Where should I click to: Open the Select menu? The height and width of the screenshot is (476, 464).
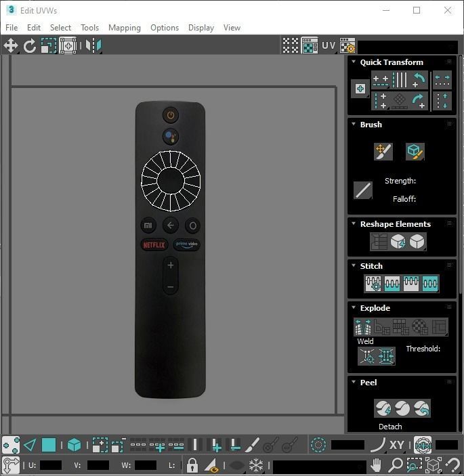pyautogui.click(x=61, y=28)
